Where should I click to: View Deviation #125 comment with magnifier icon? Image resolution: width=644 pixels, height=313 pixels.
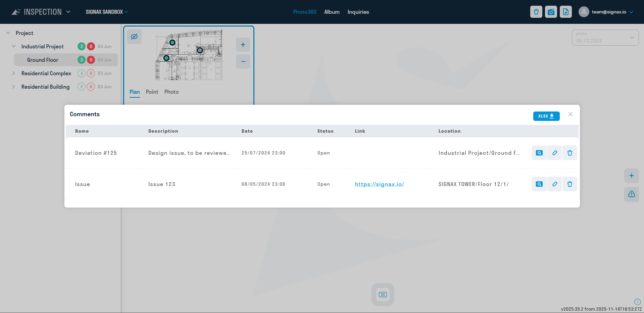(x=539, y=153)
